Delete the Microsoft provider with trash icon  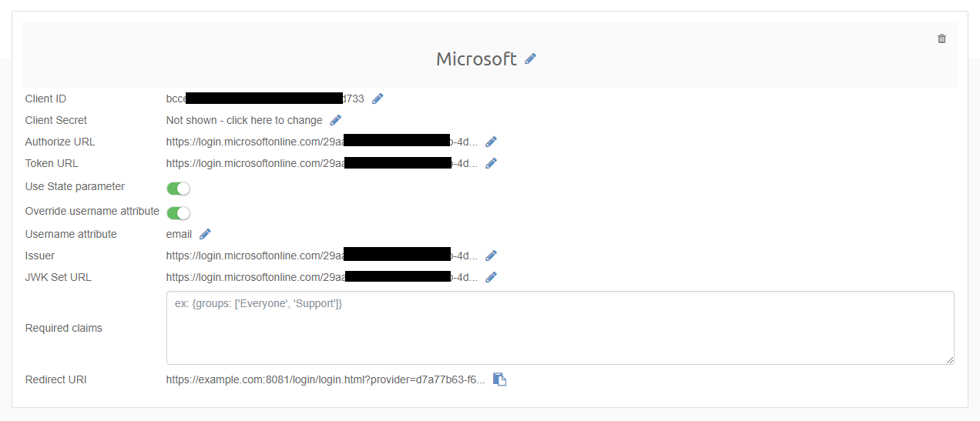(x=941, y=38)
